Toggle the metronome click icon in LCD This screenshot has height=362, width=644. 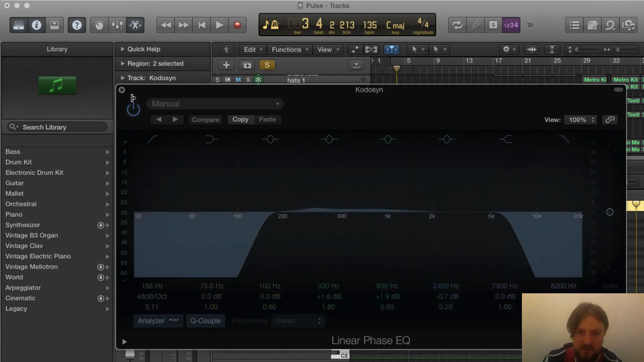point(275,25)
